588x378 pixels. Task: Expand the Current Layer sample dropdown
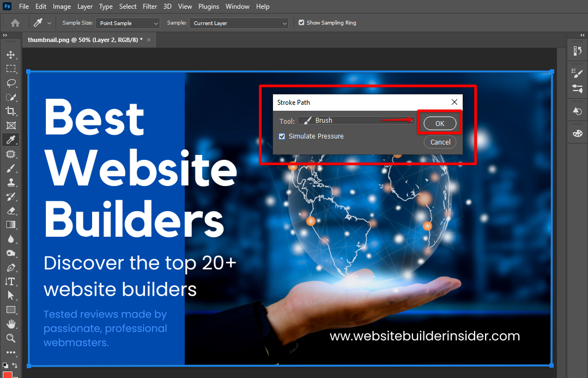pos(239,23)
